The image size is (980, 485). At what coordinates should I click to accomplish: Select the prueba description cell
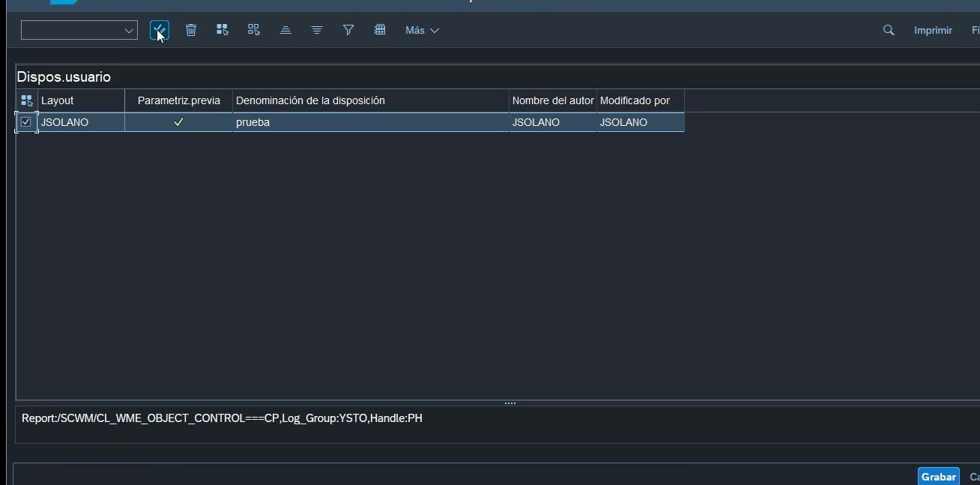click(x=370, y=122)
